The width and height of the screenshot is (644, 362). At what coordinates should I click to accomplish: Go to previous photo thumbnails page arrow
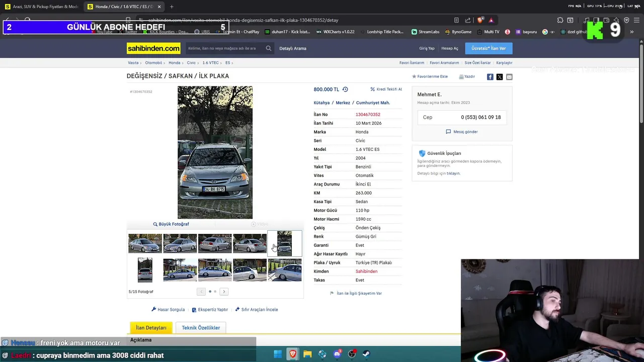[201, 292]
